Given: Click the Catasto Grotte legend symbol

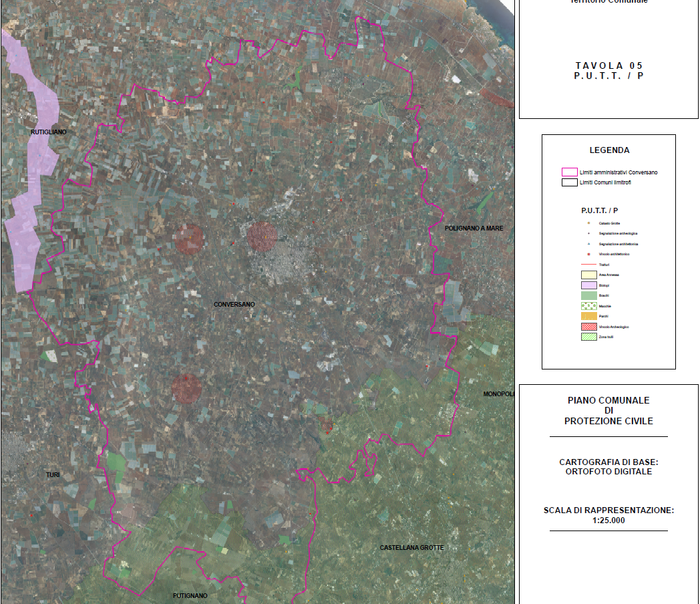Looking at the screenshot, I should (588, 222).
